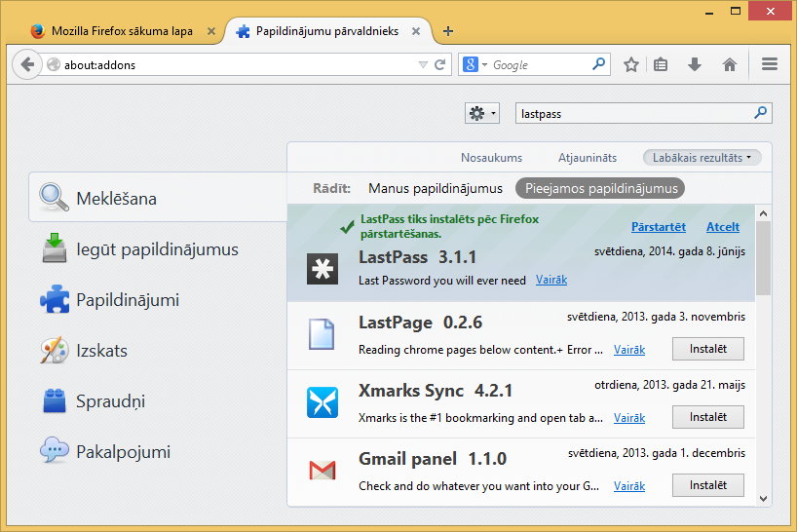Sort results by Atjaunināts
Image resolution: width=797 pixels, height=532 pixels.
(x=588, y=158)
